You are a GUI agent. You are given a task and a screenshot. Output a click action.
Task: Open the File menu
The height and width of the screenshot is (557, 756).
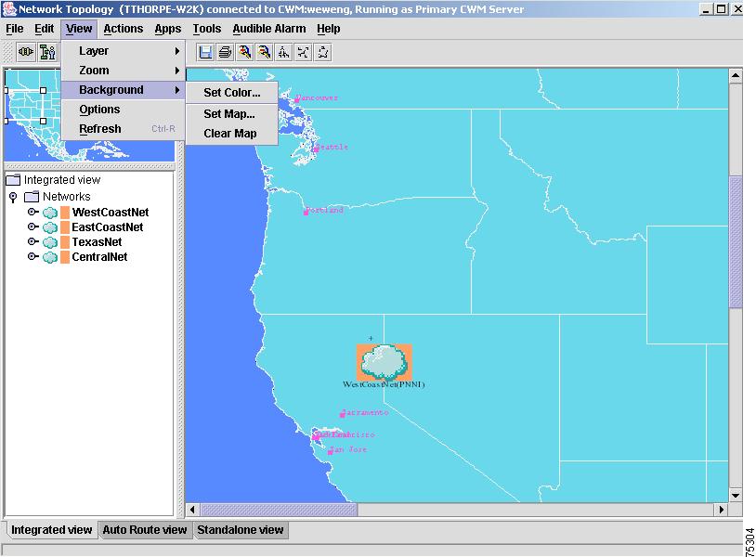click(x=15, y=29)
